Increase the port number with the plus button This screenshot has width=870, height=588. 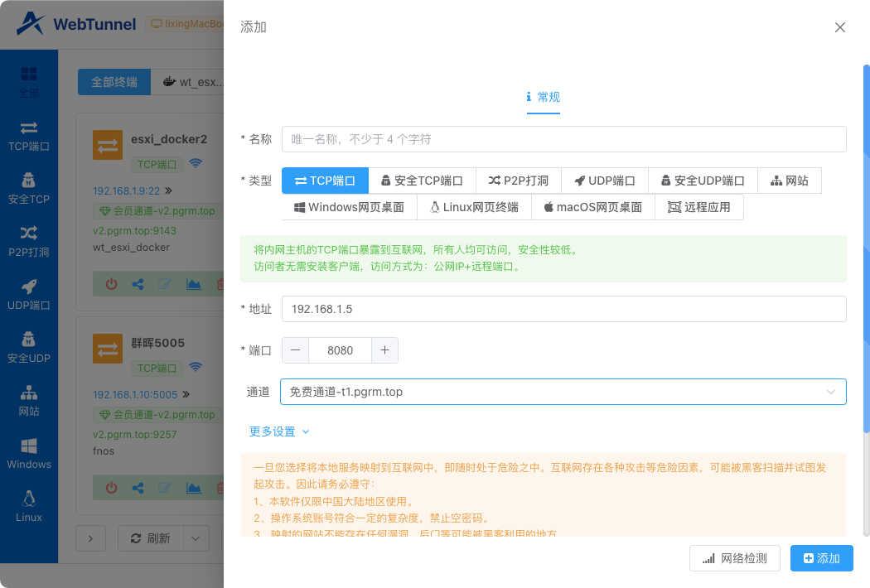384,350
